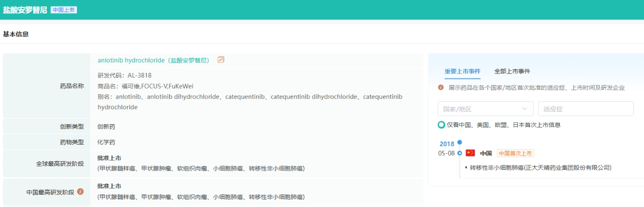The height and width of the screenshot is (207, 644).
Task: Click the 适应症 input field
Action: pyautogui.click(x=586, y=109)
